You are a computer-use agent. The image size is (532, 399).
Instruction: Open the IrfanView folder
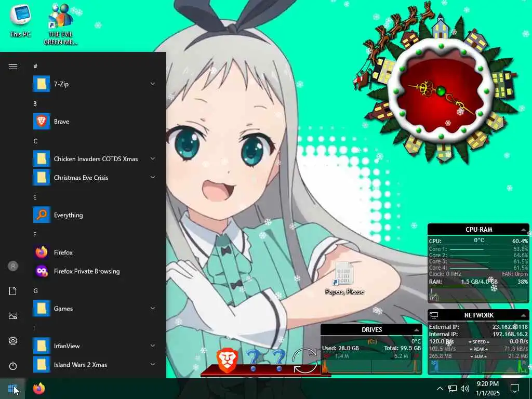point(95,345)
